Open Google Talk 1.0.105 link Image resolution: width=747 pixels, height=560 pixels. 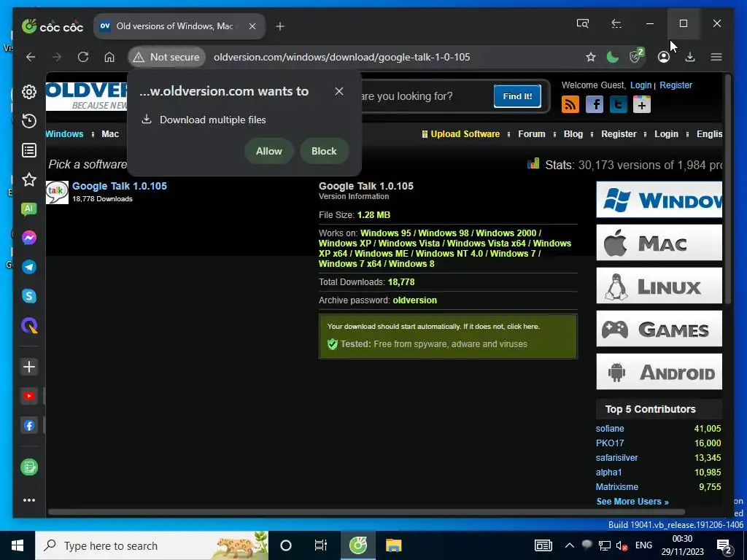click(x=120, y=186)
